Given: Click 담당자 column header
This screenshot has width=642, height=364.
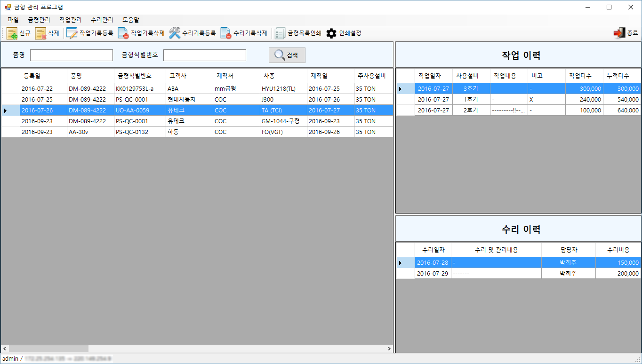Looking at the screenshot, I should (568, 250).
